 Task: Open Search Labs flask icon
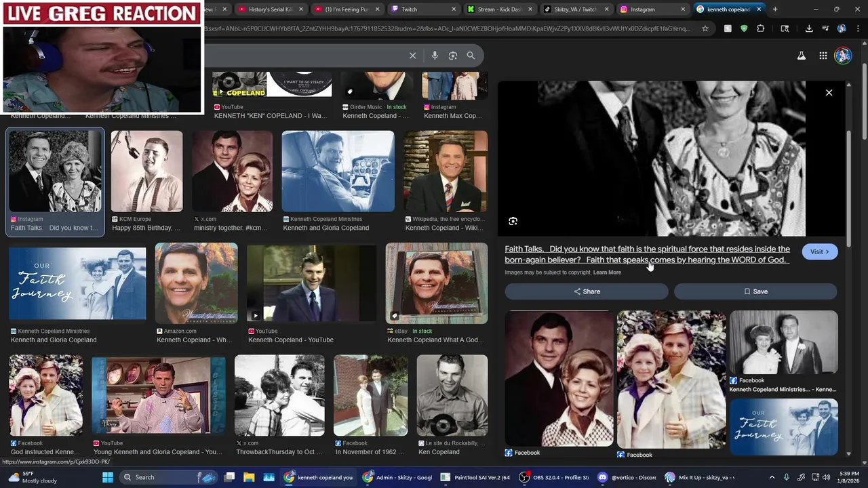pos(802,56)
